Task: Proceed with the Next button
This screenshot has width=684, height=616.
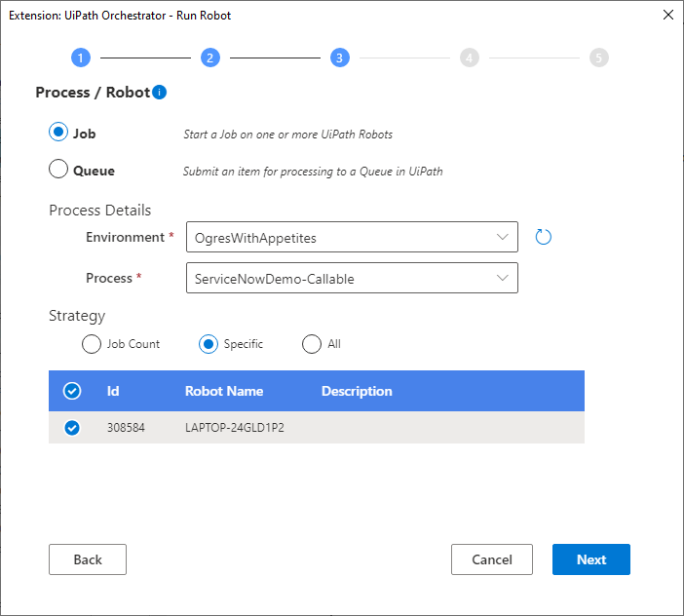Action: 591,559
